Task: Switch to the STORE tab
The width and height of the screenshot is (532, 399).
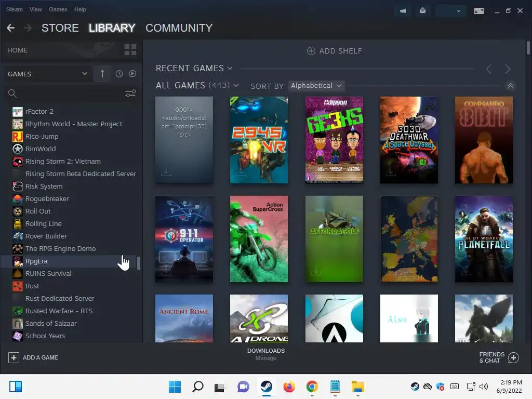Action: (60, 28)
